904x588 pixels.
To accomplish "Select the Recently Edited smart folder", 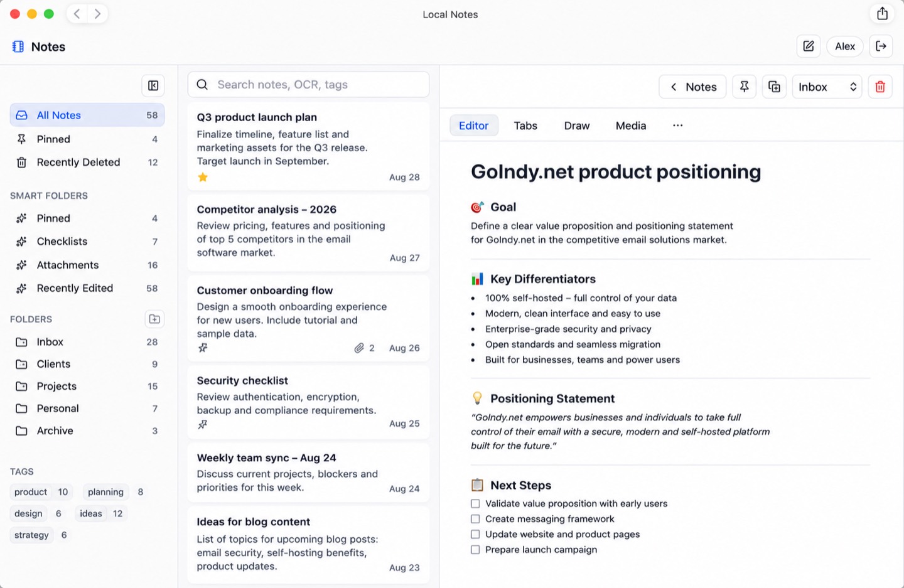I will [x=87, y=289].
